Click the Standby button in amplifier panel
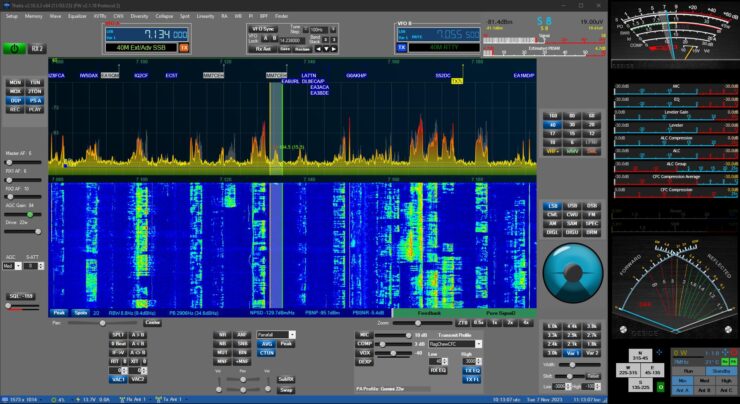The image size is (740, 404). [721, 371]
